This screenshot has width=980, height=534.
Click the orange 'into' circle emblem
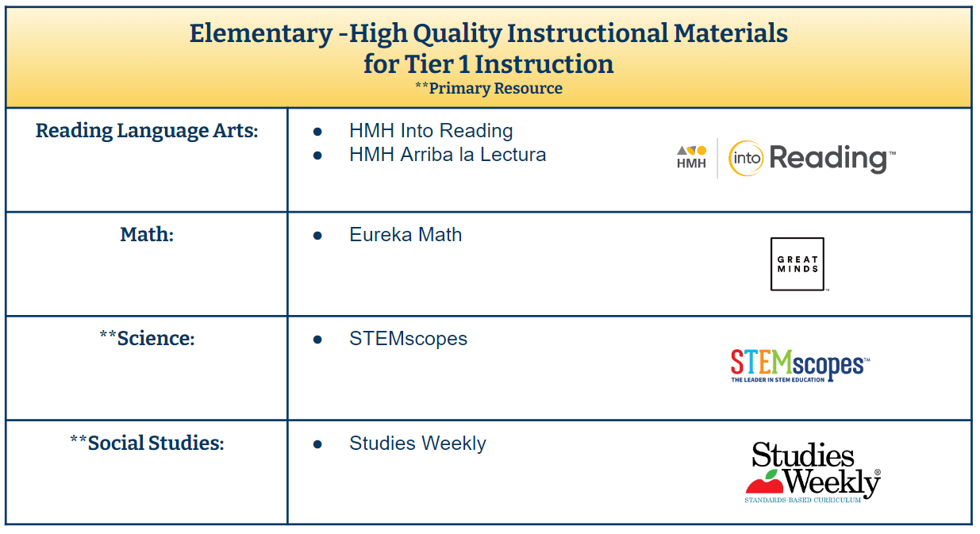746,158
